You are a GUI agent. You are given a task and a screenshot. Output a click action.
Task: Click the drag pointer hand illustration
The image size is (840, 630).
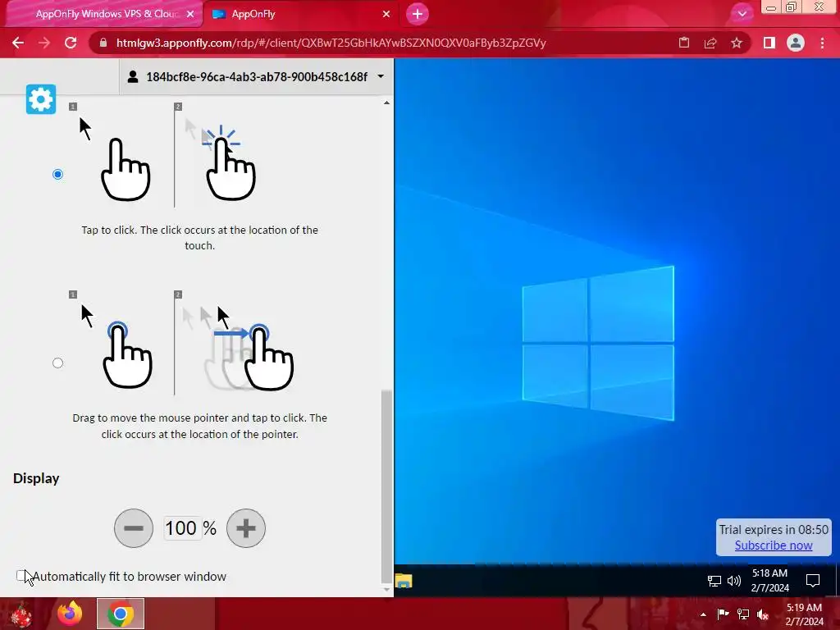click(181, 341)
